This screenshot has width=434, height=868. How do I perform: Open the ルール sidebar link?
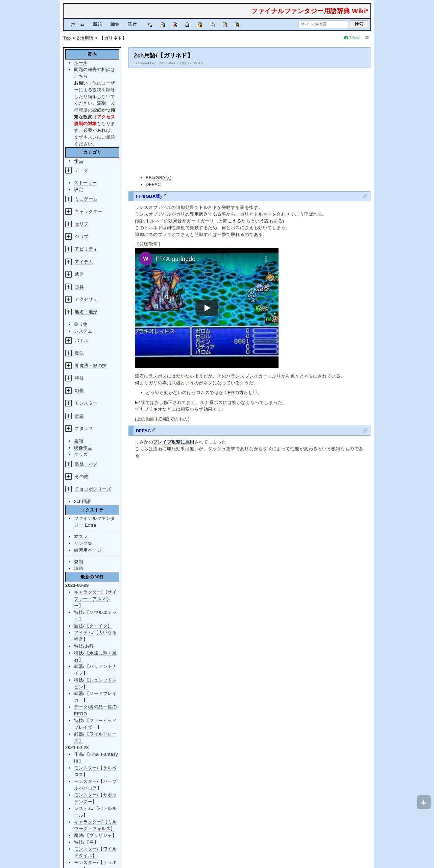pos(81,63)
